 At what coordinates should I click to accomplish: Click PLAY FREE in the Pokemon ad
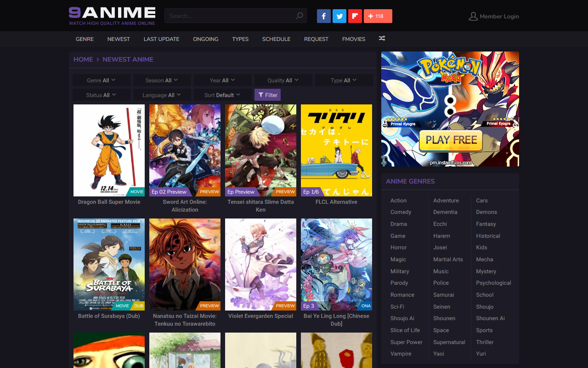(451, 141)
